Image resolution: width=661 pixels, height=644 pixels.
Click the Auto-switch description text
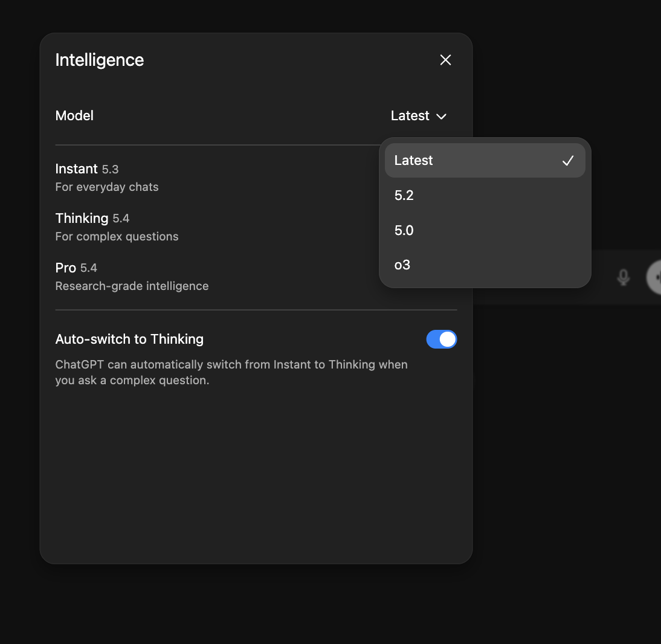pos(231,373)
